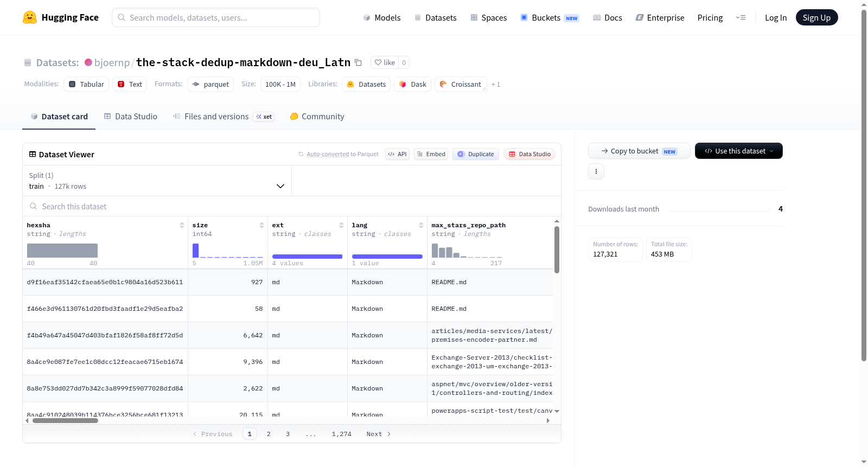Open the Spaces menu item
This screenshot has height=467, width=868.
pyautogui.click(x=488, y=17)
